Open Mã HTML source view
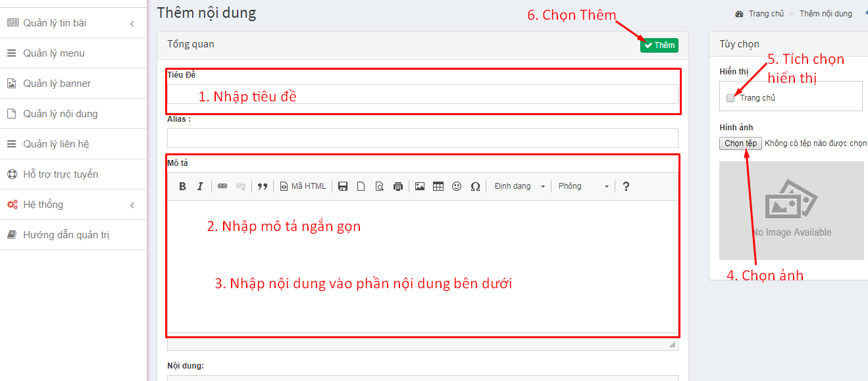Viewport: 868px width, 381px height. (x=303, y=186)
